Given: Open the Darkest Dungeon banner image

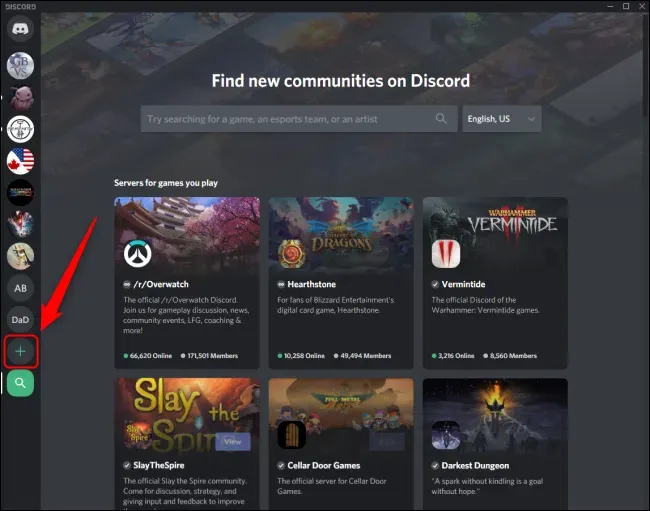Looking at the screenshot, I should (495, 416).
